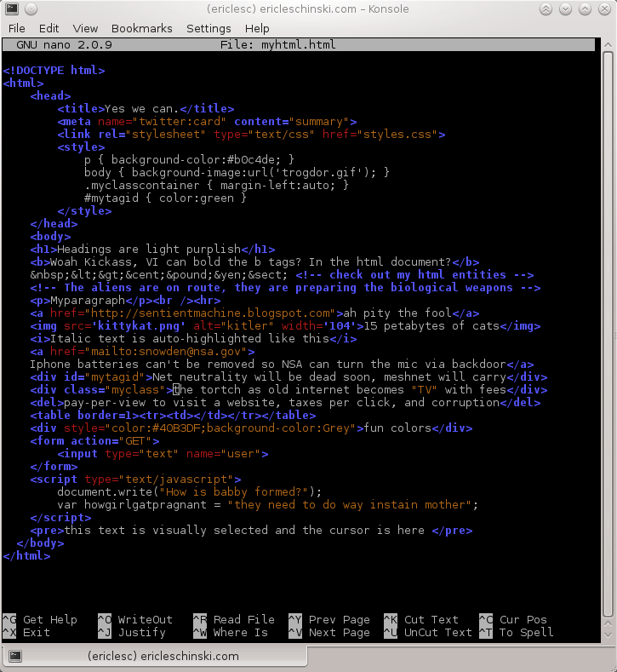Click the h1 'Headings are light purplish' line
The width and height of the screenshot is (617, 672).
coord(152,250)
